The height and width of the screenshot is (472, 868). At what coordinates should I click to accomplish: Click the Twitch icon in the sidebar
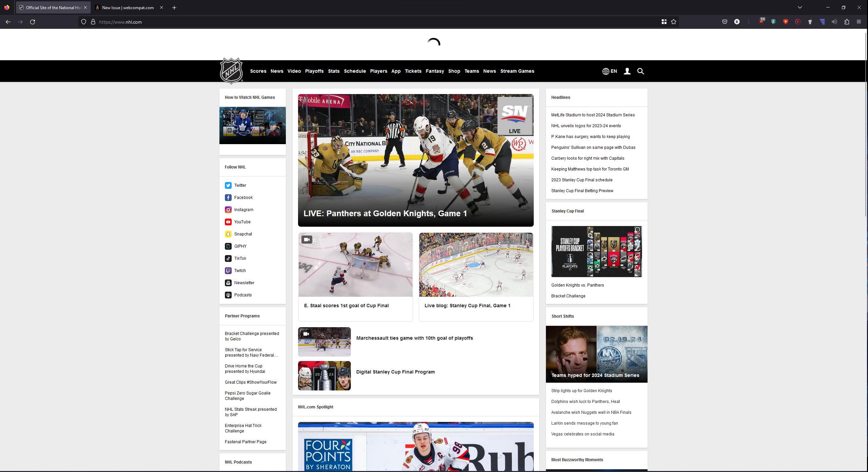click(228, 270)
